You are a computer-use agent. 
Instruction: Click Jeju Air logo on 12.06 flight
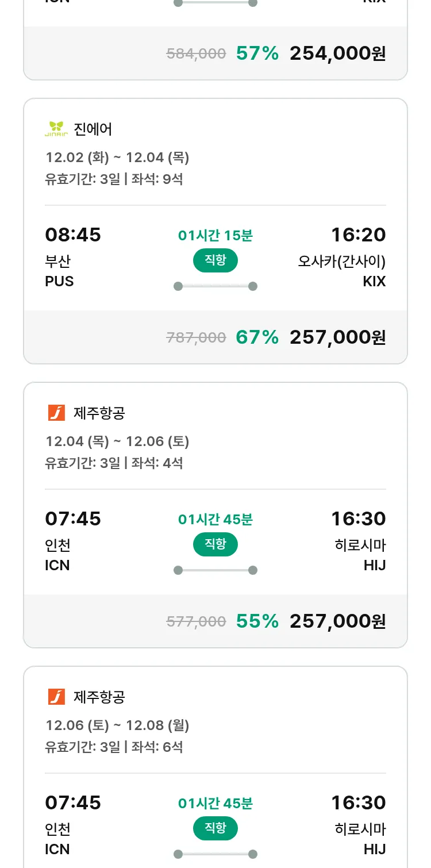[56, 697]
